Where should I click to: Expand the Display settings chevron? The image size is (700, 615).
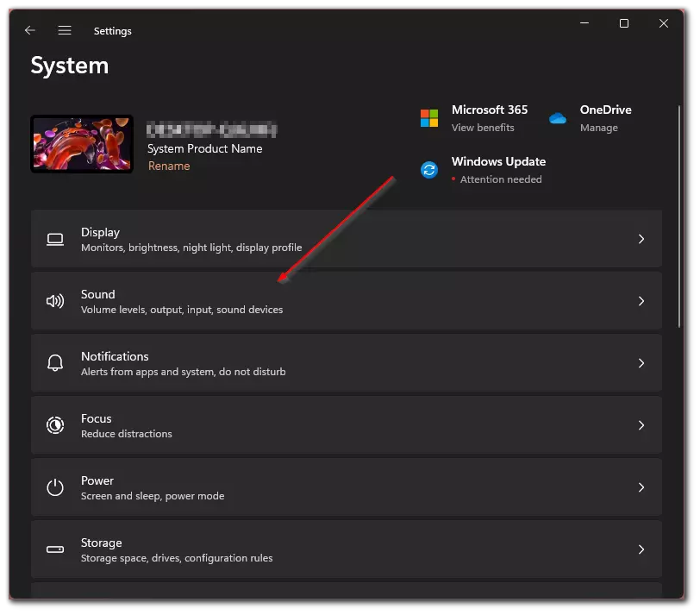click(641, 239)
